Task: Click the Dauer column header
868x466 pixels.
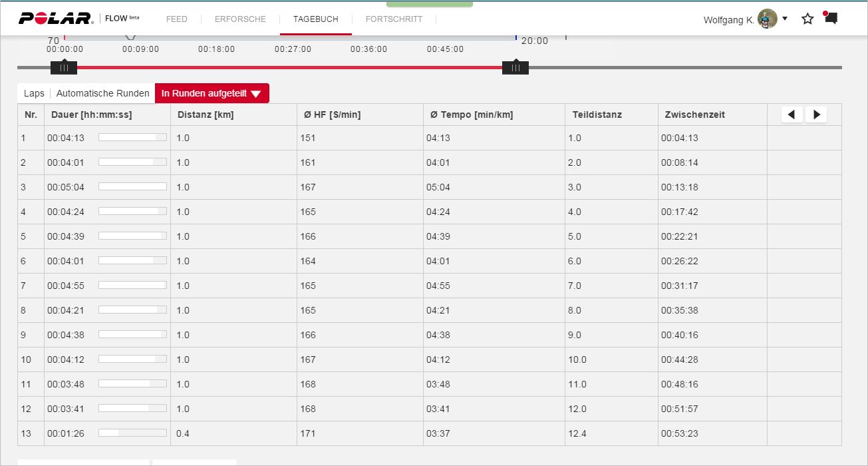Action: click(x=91, y=115)
